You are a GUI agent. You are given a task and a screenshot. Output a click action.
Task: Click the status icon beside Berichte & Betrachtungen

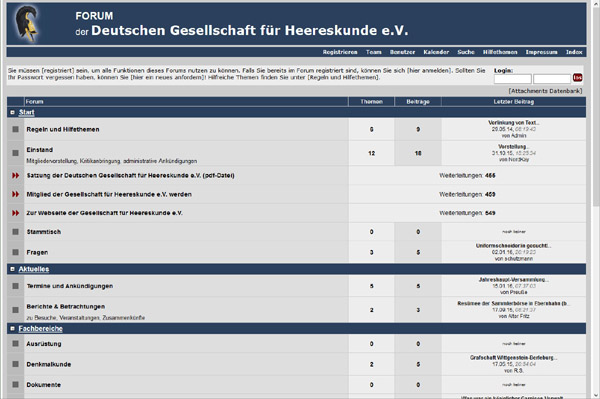(15, 310)
